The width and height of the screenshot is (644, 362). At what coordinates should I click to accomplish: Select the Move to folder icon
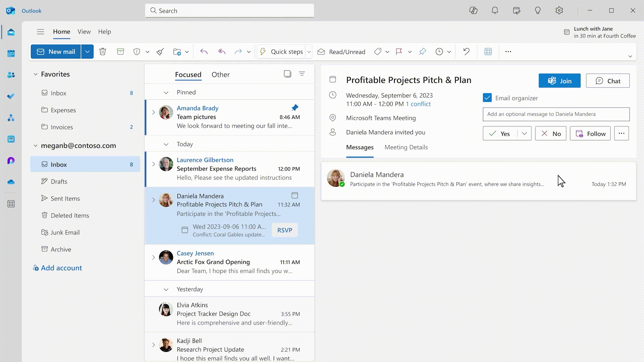tap(177, 51)
